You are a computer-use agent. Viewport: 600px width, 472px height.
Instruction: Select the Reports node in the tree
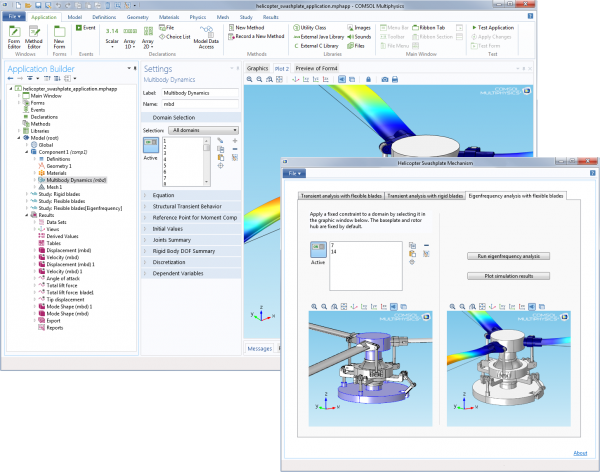pos(51,328)
